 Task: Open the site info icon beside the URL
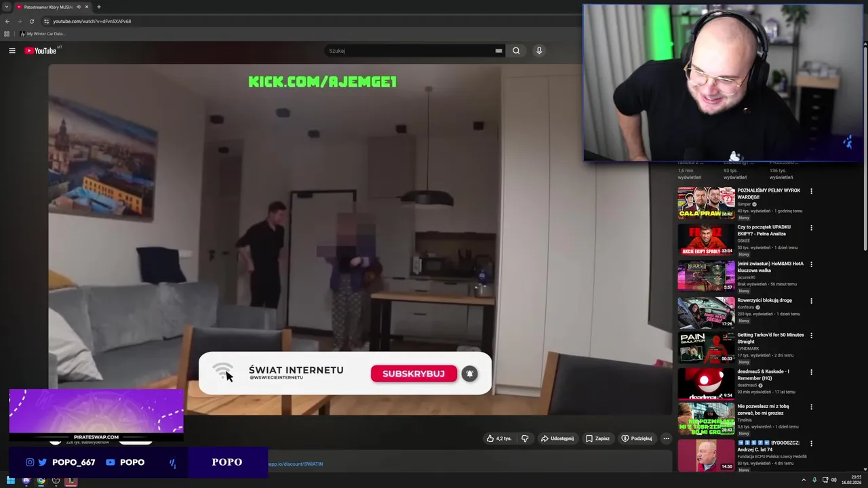pos(46,21)
